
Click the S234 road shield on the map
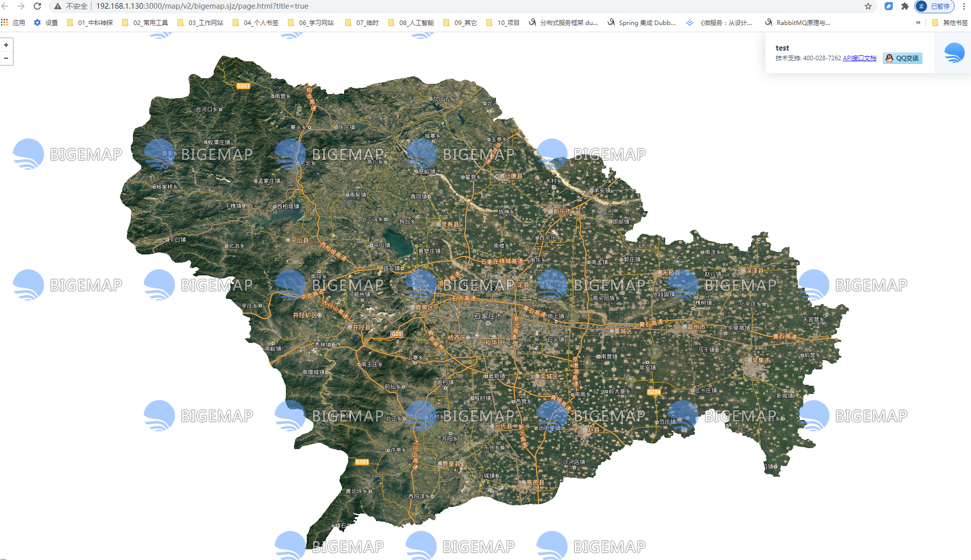(654, 392)
